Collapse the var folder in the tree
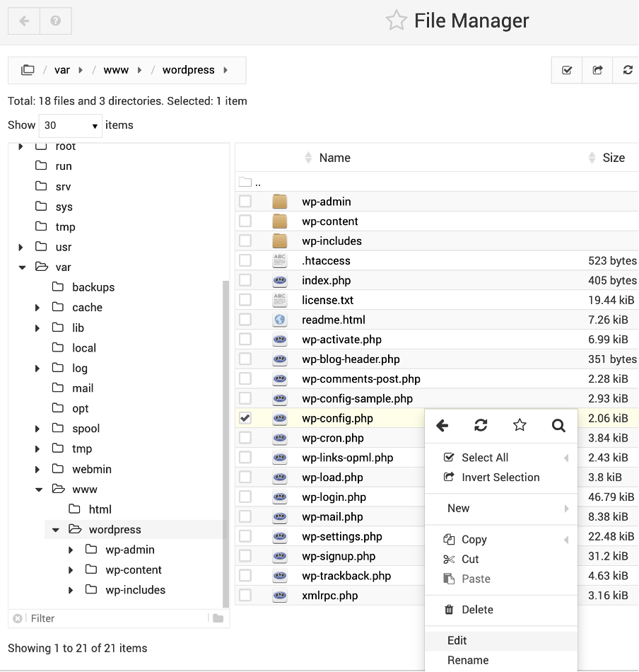This screenshot has height=672, width=639. pos(22,267)
